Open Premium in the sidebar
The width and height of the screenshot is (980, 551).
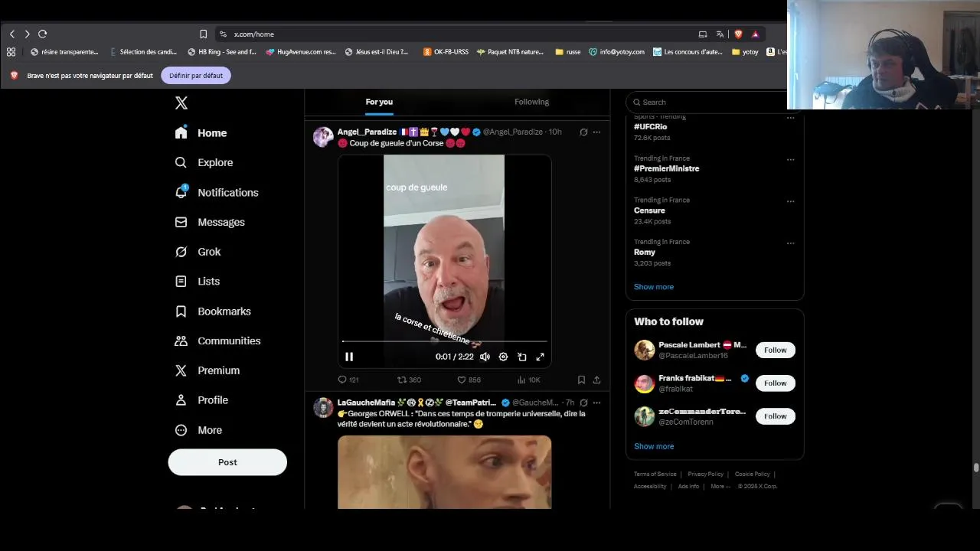pyautogui.click(x=207, y=370)
